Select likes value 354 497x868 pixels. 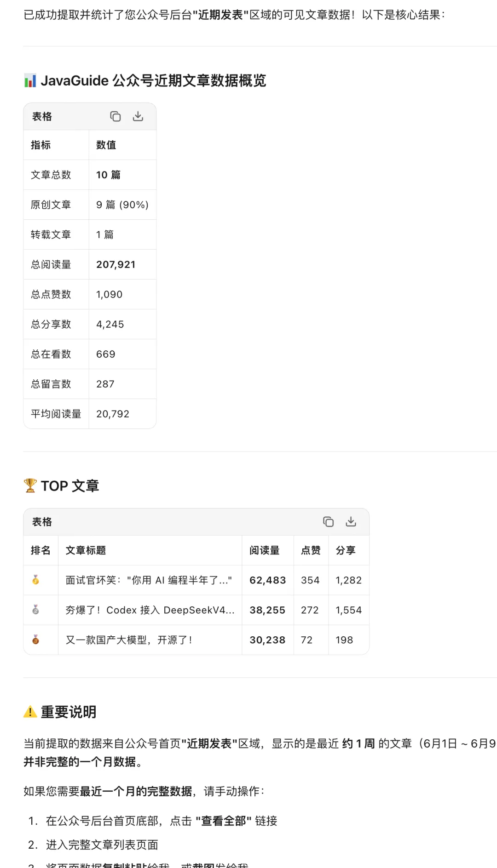click(x=310, y=580)
